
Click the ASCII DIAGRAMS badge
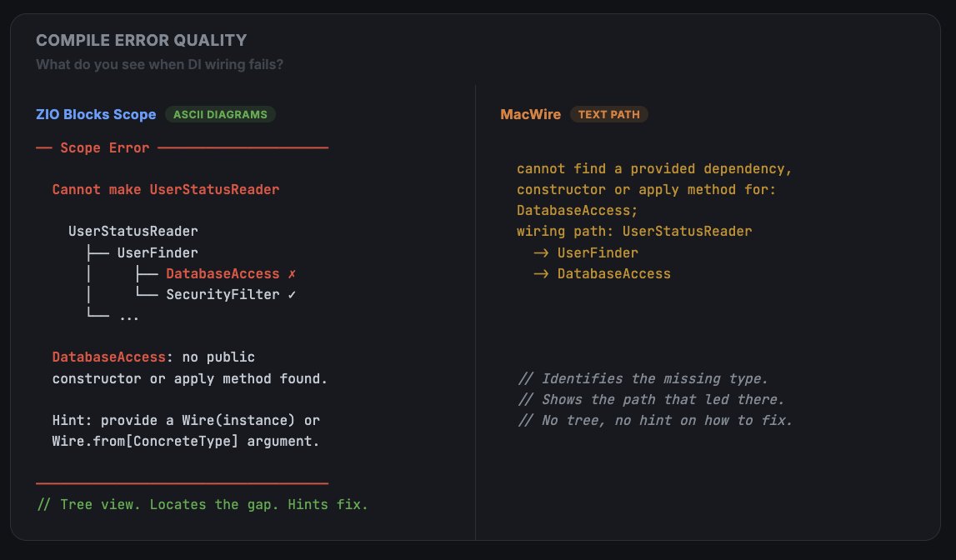[220, 114]
